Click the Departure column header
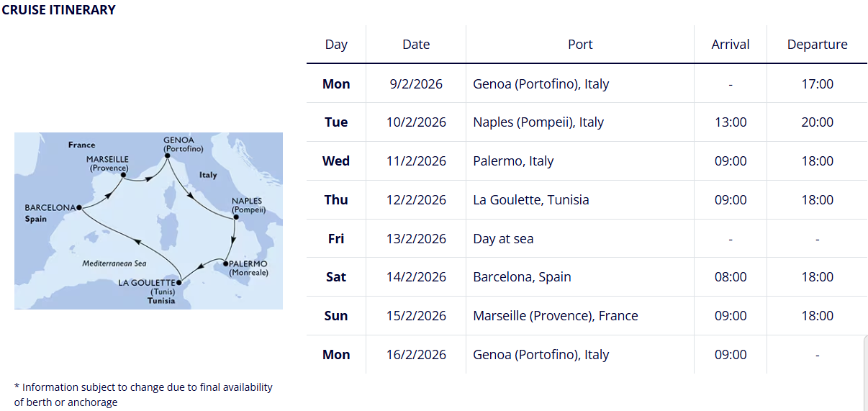This screenshot has width=868, height=411. point(817,45)
